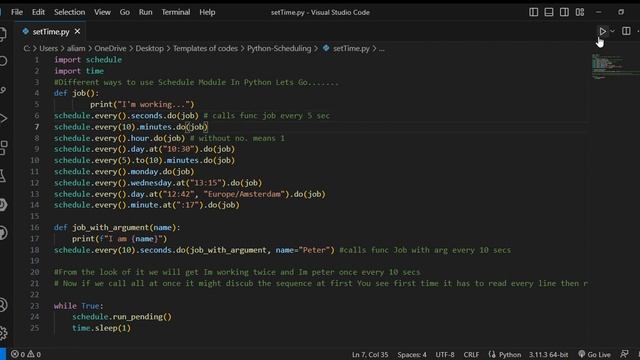Click "while True:" on line 23
Viewport: 640px width, 360px height.
[x=78, y=306]
